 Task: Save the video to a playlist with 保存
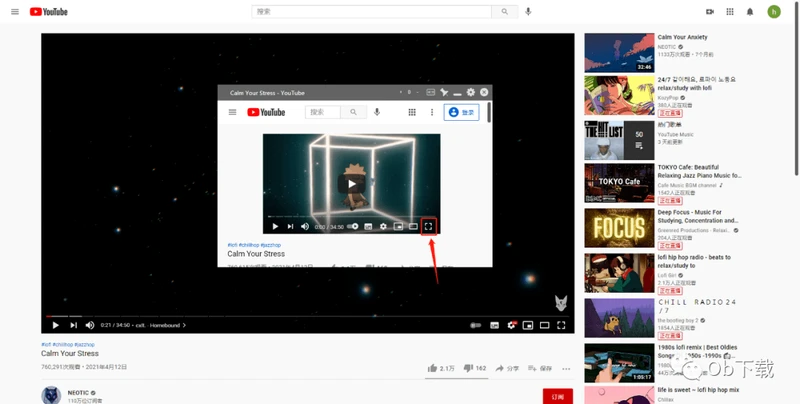540,368
